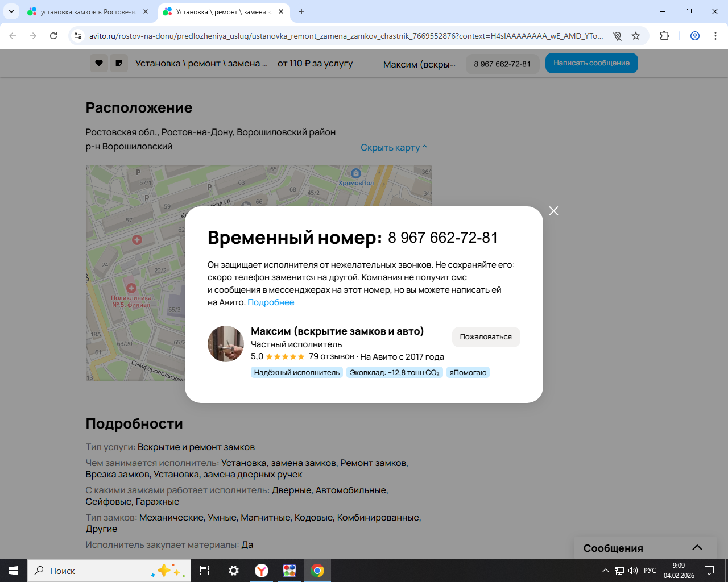Open Yandex browser from taskbar
The height and width of the screenshot is (582, 728).
pos(262,571)
